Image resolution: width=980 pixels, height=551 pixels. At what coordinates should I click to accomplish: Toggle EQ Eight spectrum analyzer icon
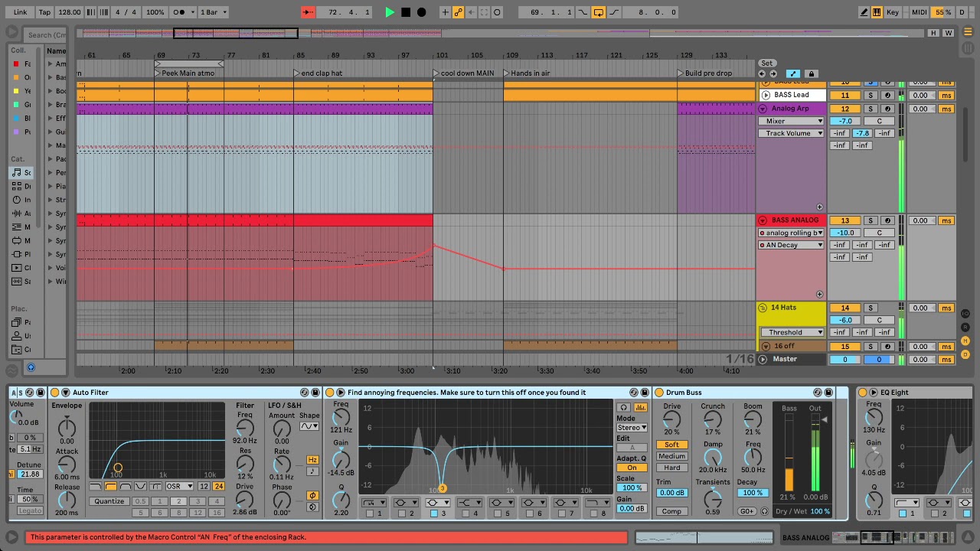640,407
